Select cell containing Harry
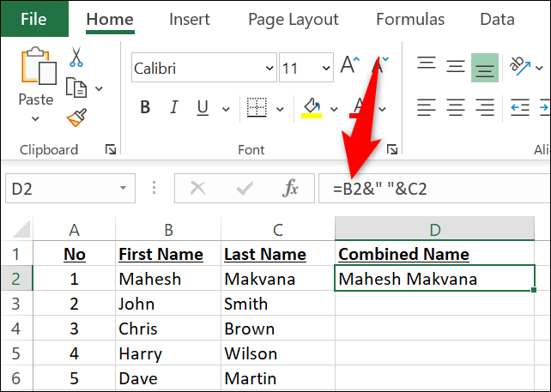Viewport: 551px width, 392px height. (x=168, y=353)
